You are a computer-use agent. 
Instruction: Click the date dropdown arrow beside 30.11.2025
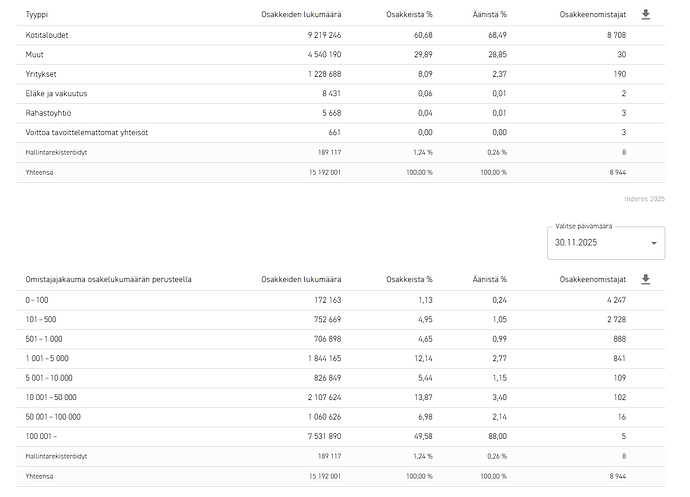tap(653, 243)
